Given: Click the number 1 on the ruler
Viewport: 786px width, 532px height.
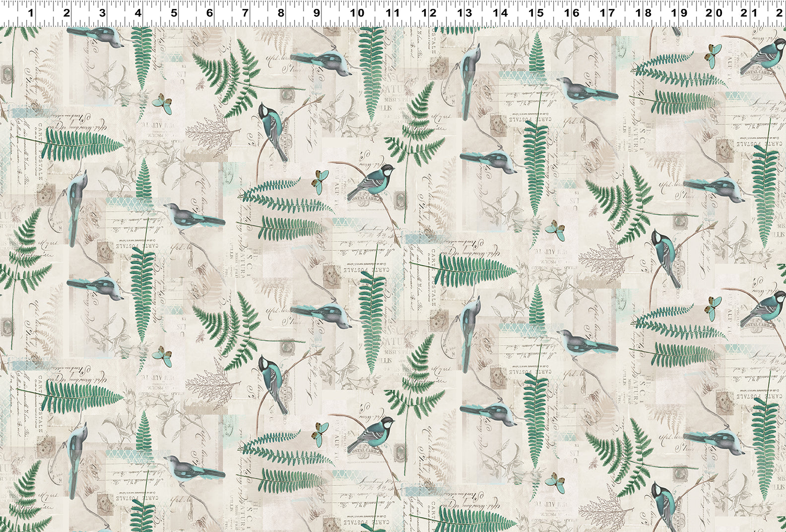Looking at the screenshot, I should click(x=30, y=12).
